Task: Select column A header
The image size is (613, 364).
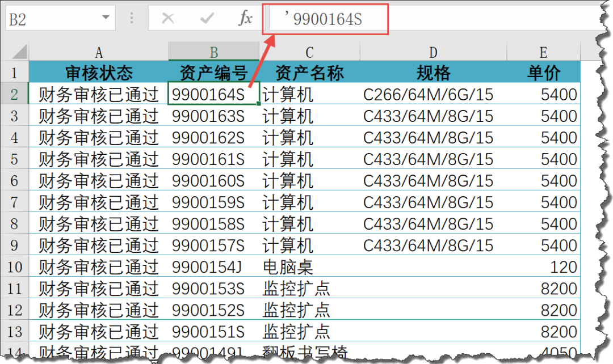Action: point(99,52)
